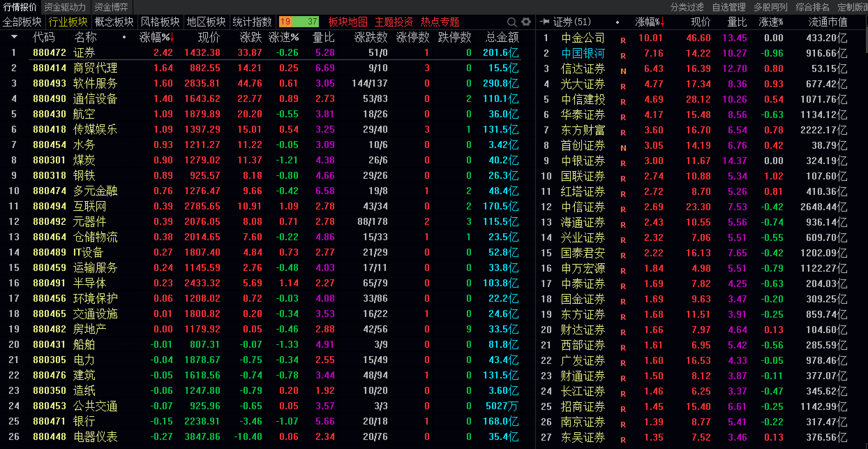868x449 pixels.
Task: Switch to 资金博弈 tab
Action: click(111, 7)
